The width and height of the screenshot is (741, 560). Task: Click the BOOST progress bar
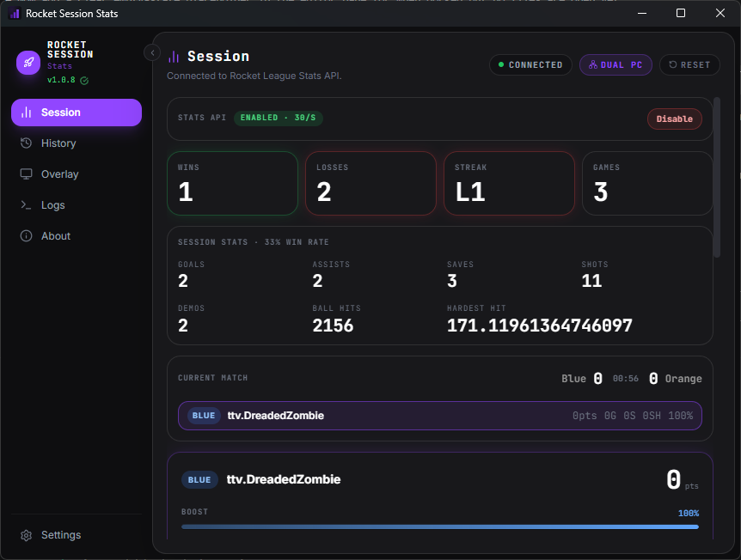[440, 527]
